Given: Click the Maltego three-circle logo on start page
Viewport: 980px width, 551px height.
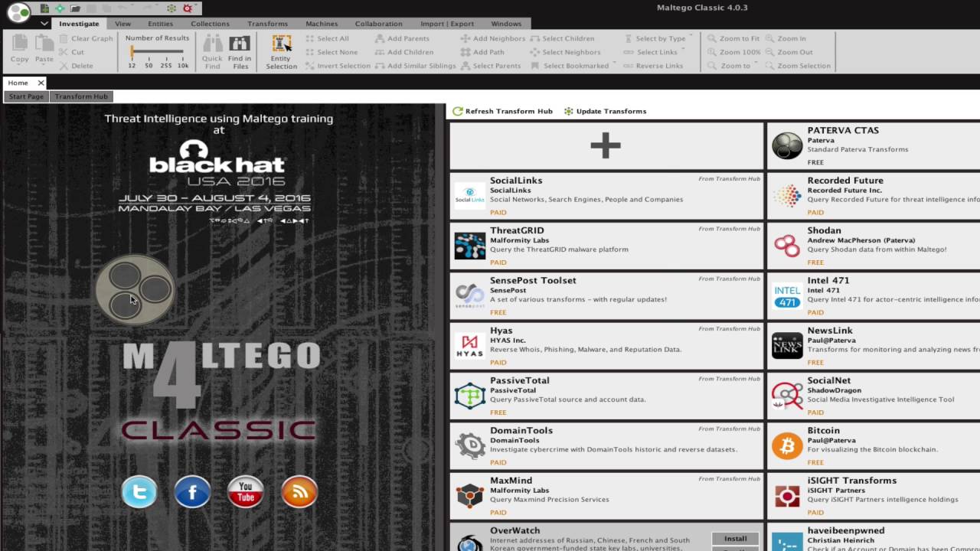Looking at the screenshot, I should (136, 290).
